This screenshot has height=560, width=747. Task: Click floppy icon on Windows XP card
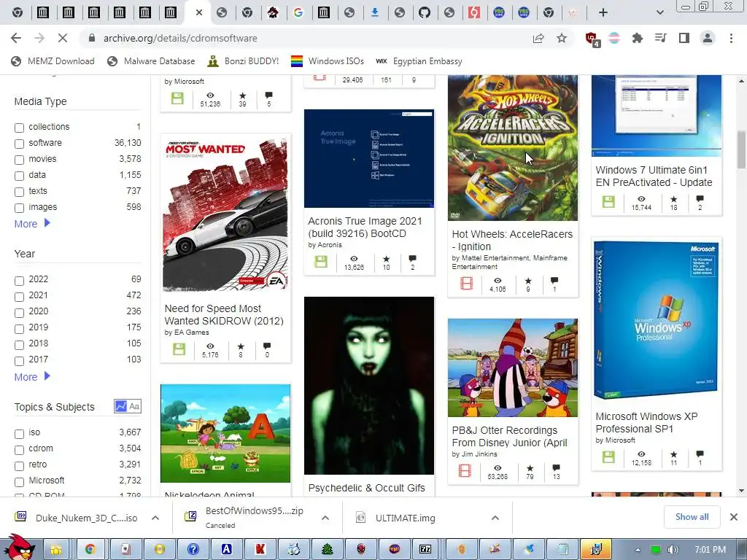tap(608, 457)
